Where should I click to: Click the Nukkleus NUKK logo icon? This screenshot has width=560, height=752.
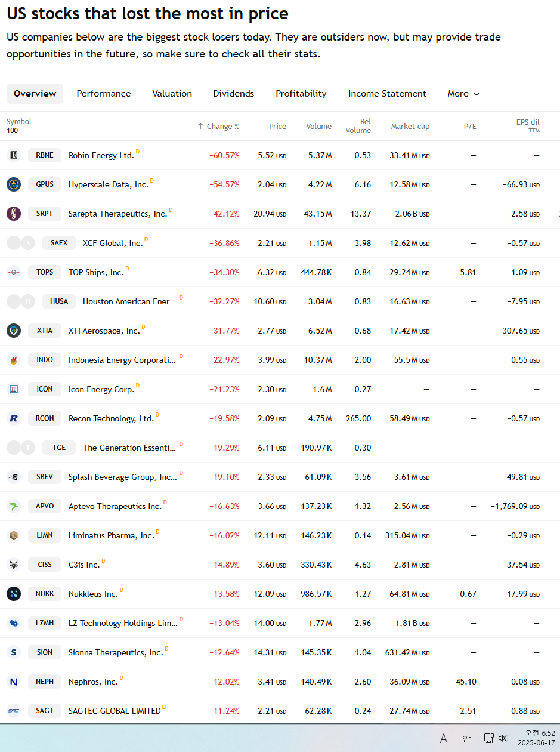[x=14, y=594]
